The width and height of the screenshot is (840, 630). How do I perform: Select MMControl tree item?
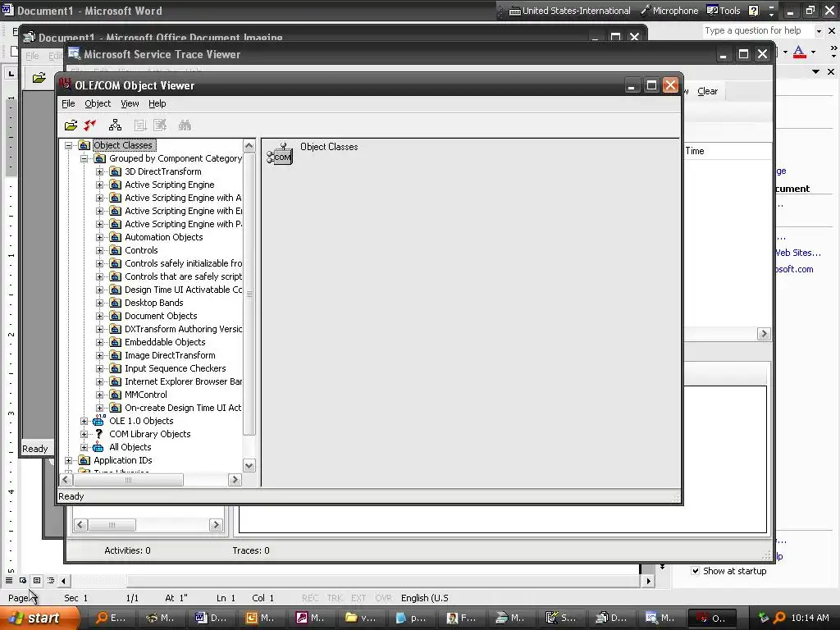tap(146, 395)
